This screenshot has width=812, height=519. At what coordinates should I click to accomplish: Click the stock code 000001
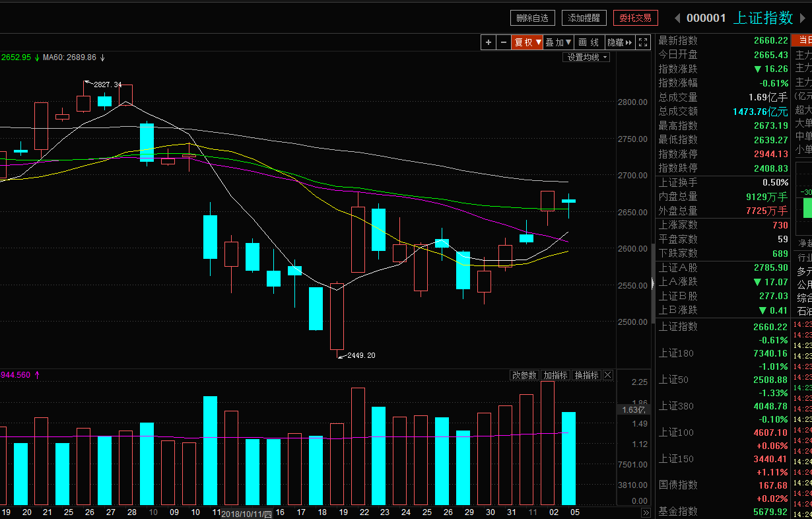[706, 18]
